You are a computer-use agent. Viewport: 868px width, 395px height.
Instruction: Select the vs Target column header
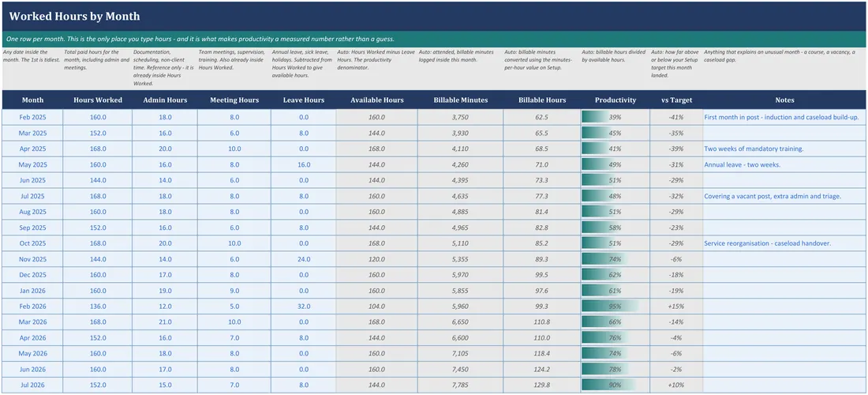point(676,100)
